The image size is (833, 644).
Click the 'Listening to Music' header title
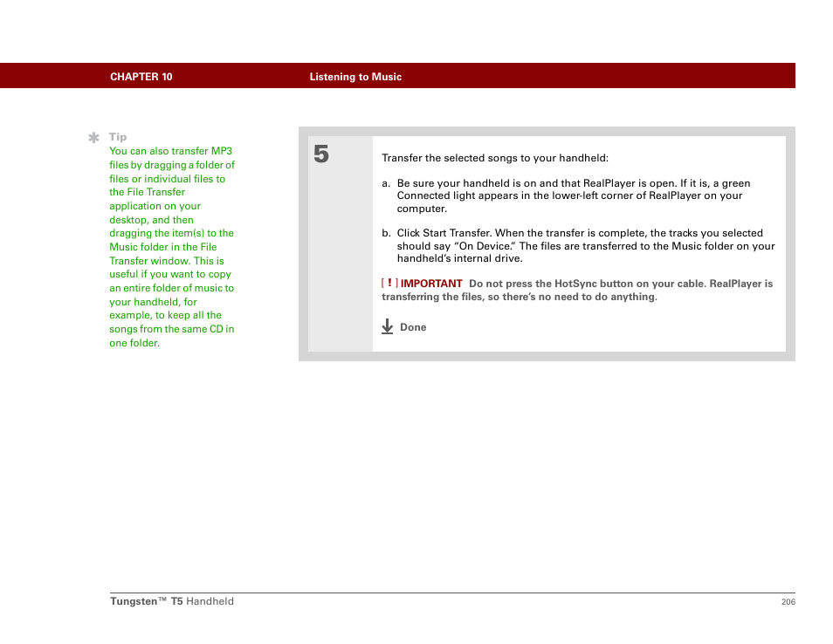coord(355,77)
